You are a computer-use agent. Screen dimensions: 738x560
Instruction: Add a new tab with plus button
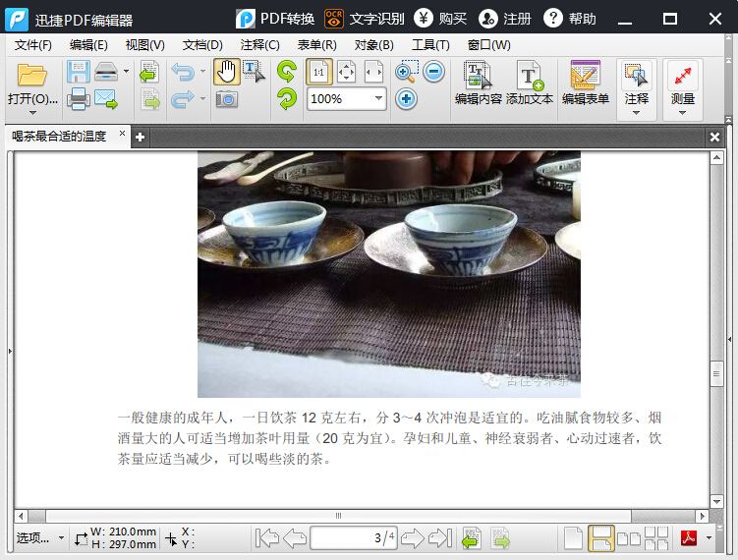click(140, 138)
